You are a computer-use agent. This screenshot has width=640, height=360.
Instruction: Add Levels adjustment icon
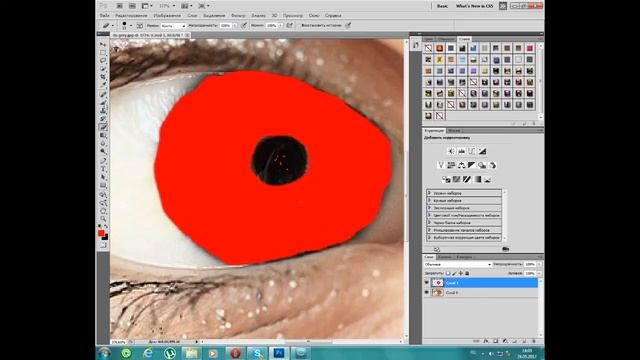461,151
